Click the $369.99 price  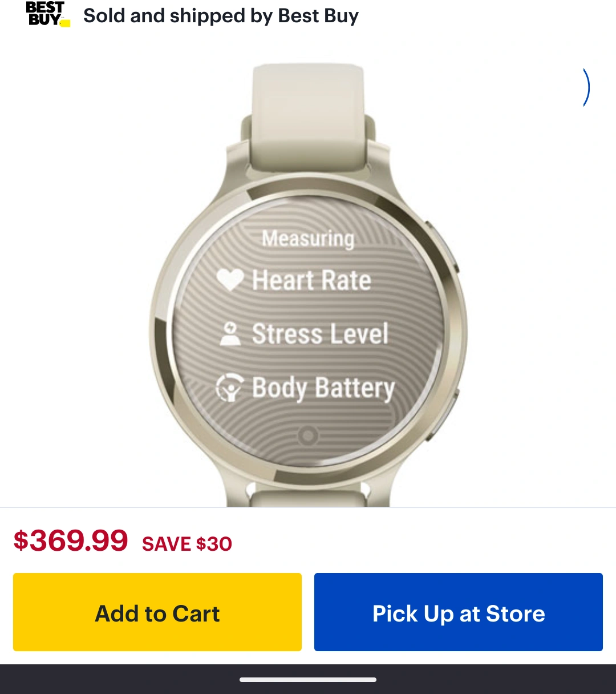click(x=71, y=540)
